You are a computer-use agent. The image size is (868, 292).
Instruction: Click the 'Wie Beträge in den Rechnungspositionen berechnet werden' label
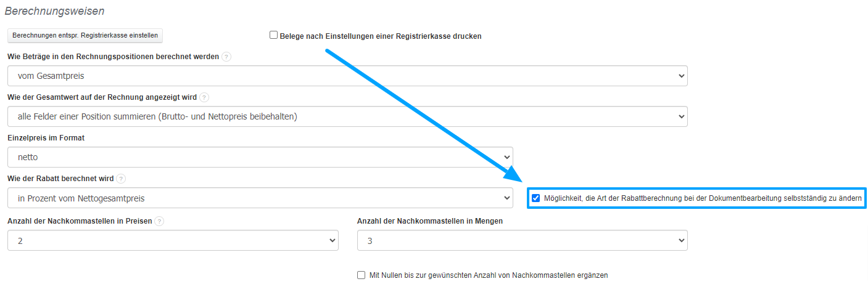click(x=113, y=57)
